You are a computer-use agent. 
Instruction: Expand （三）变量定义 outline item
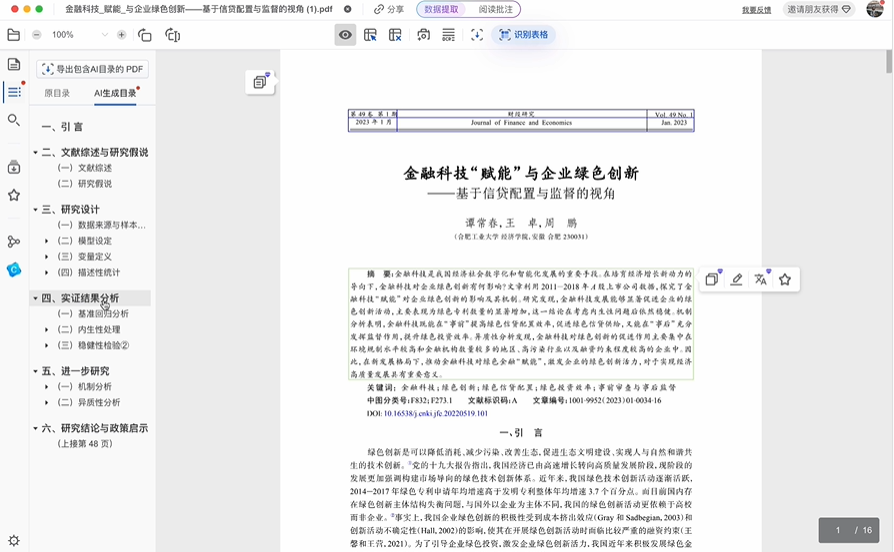click(x=47, y=257)
